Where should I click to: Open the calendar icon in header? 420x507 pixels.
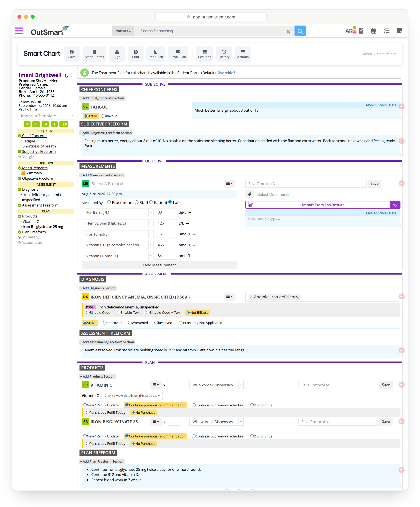pos(374,31)
